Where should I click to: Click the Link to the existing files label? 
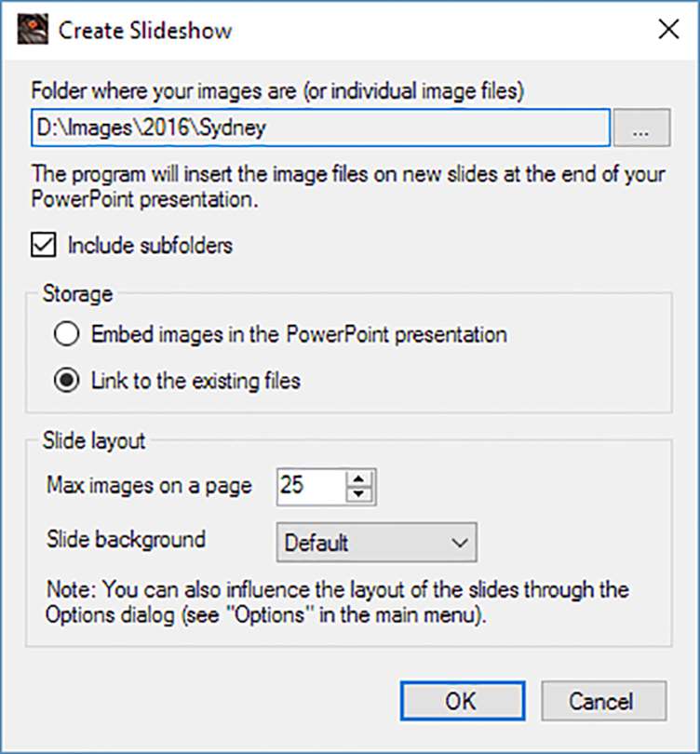tap(195, 381)
